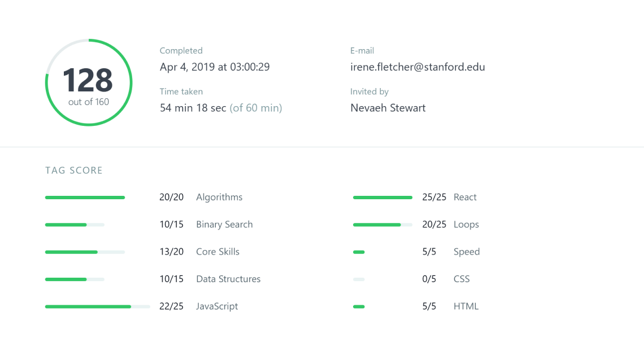Click the Speed score bar
Image resolution: width=644 pixels, height=355 pixels.
click(x=359, y=252)
